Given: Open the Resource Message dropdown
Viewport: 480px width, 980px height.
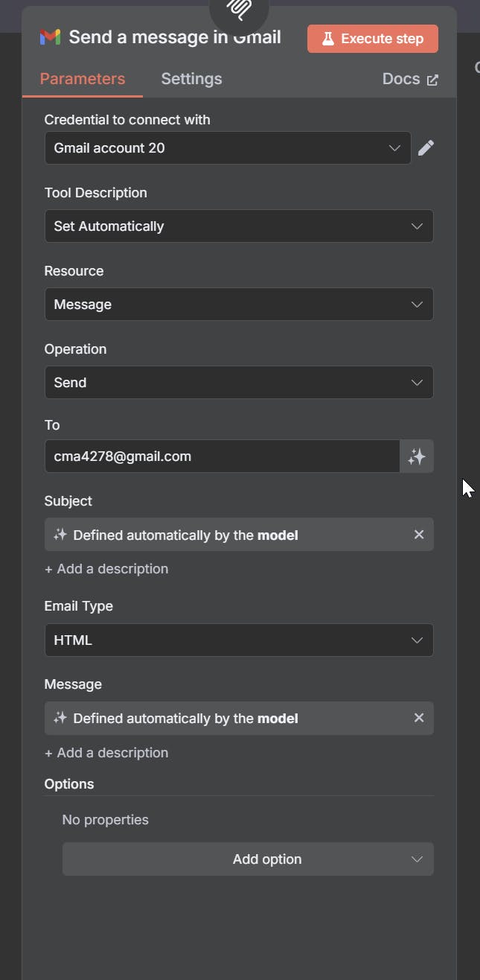Looking at the screenshot, I should 239,305.
